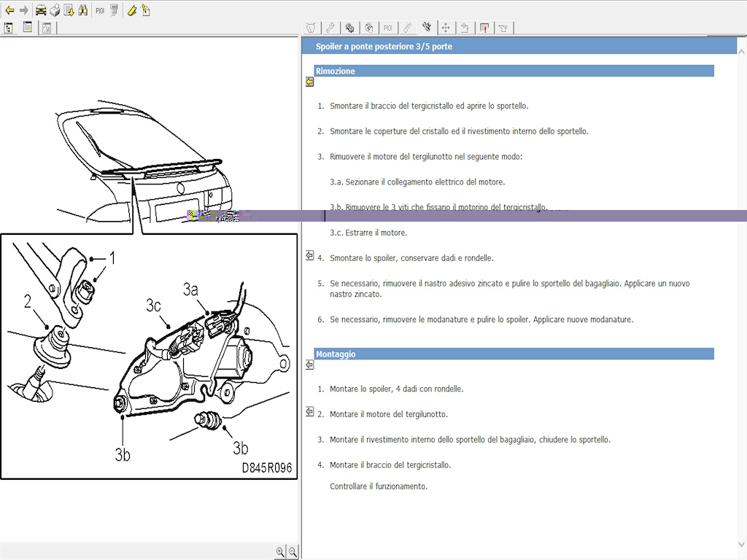Viewport: 747px width, 560px height.
Task: Click 'Montare il braccio del tergicristallo' under Montaggio
Action: [x=390, y=464]
